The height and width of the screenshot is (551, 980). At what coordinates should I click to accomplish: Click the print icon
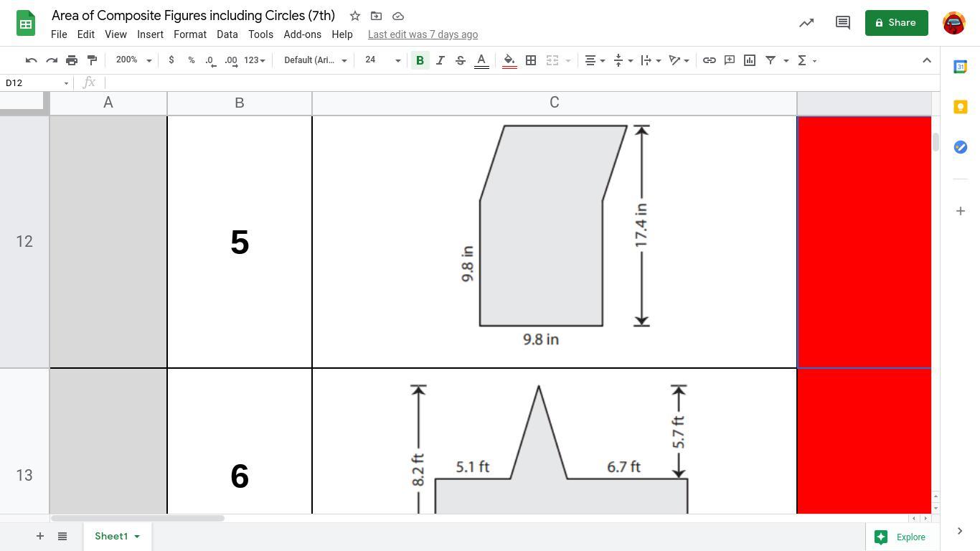tap(72, 60)
